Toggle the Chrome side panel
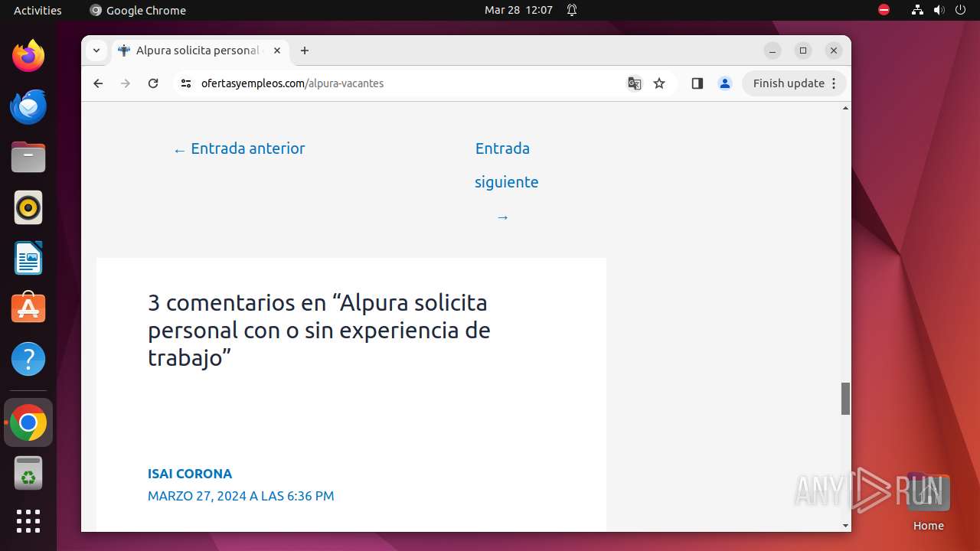The image size is (980, 551). 697,83
